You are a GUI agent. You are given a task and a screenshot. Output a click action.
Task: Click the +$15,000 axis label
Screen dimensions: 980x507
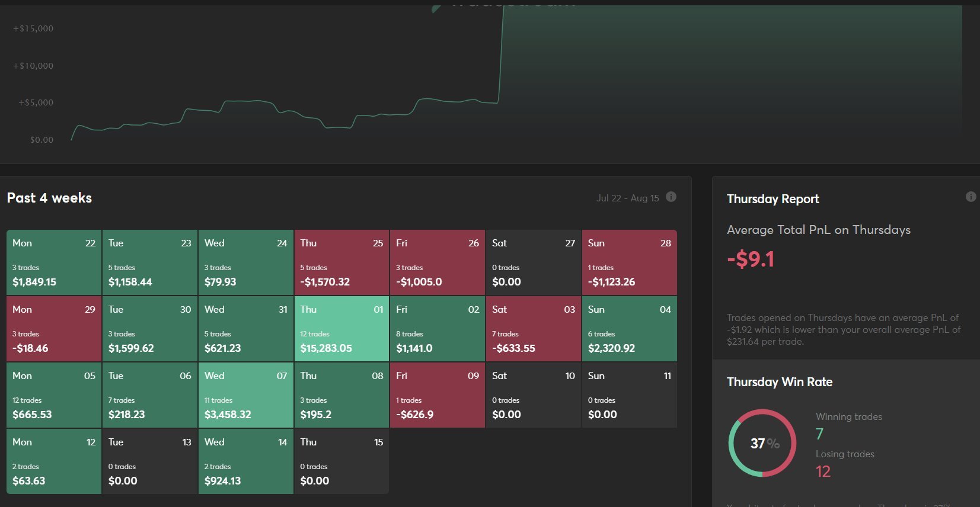[x=33, y=28]
